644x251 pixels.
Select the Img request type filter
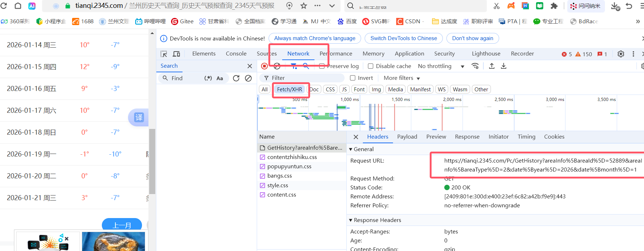coord(376,90)
